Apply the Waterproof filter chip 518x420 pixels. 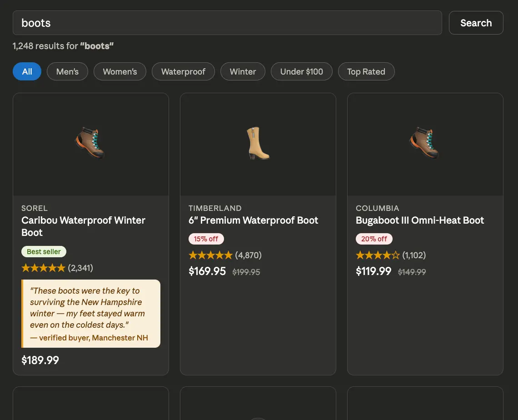184,71
